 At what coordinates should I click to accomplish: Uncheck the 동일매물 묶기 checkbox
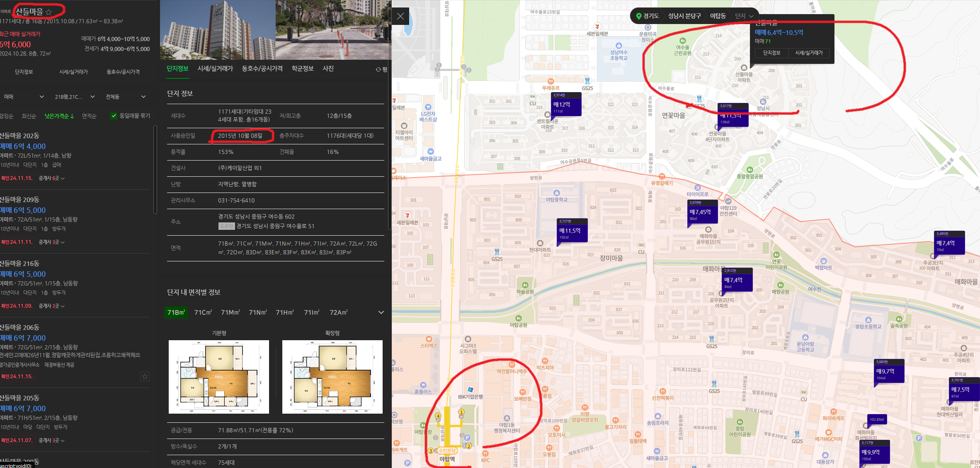coord(114,116)
